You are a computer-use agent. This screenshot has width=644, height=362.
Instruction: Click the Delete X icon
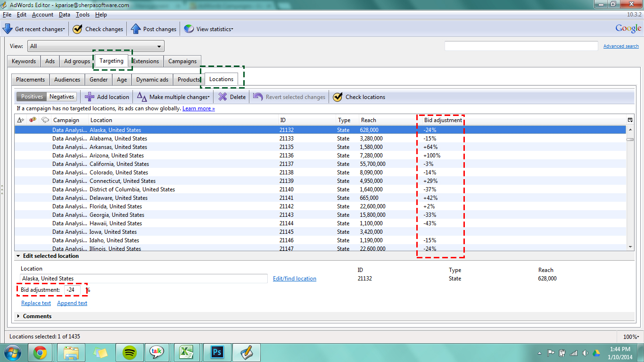pos(223,97)
